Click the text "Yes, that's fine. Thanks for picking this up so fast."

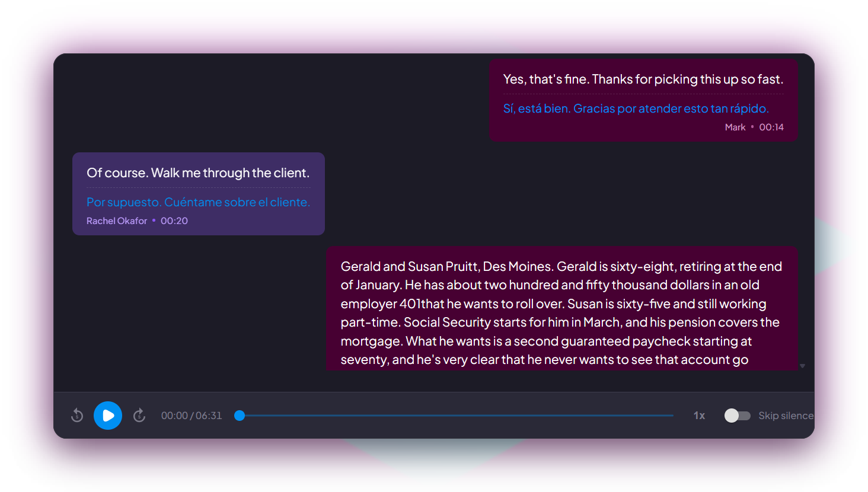coord(643,79)
